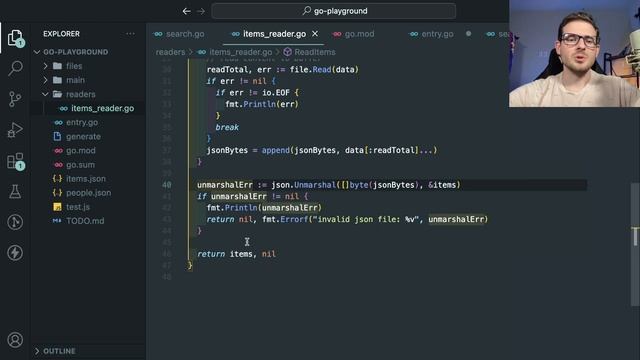Click the 'return items, nil' line
The width and height of the screenshot is (640, 360).
pyautogui.click(x=236, y=254)
